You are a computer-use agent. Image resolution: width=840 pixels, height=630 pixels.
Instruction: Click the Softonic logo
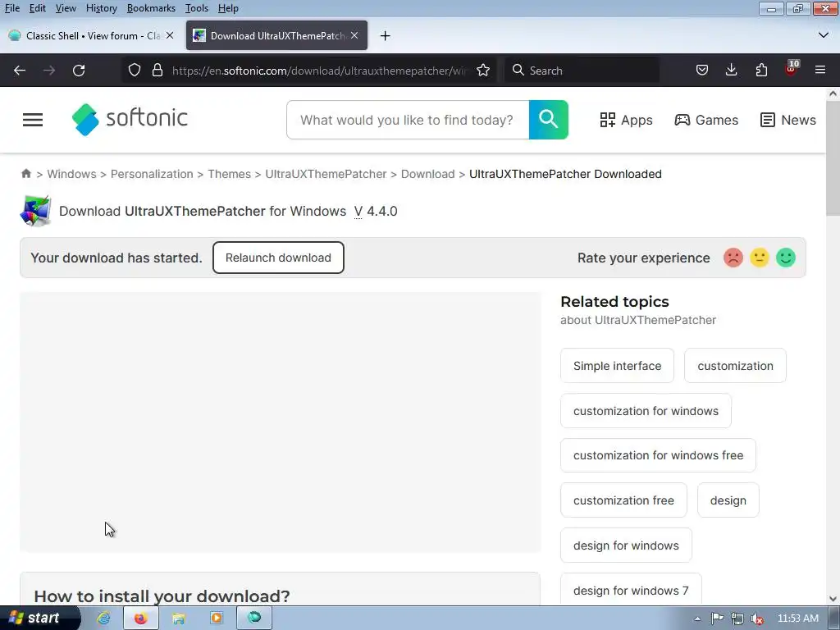click(x=130, y=119)
